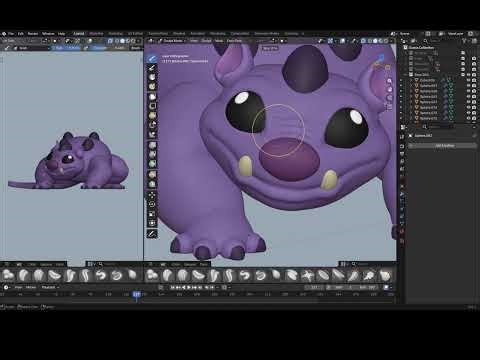Select the Box Hide tool
Screen dimensions: 480x360
coord(152,106)
